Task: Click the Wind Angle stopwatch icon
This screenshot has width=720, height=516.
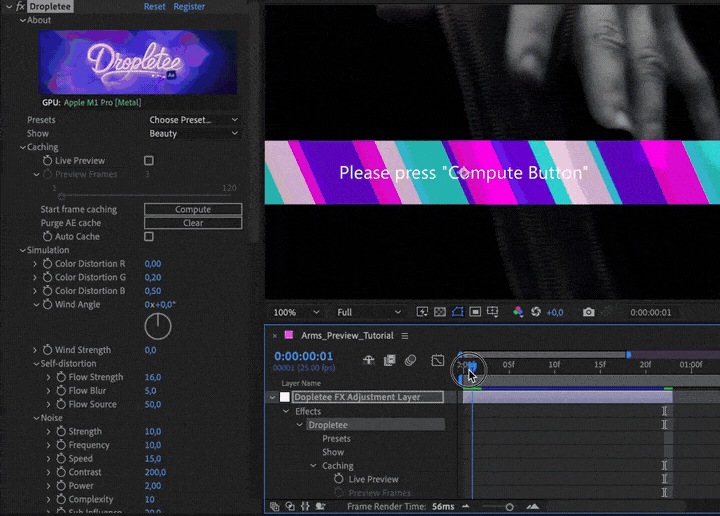Action: coord(47,304)
